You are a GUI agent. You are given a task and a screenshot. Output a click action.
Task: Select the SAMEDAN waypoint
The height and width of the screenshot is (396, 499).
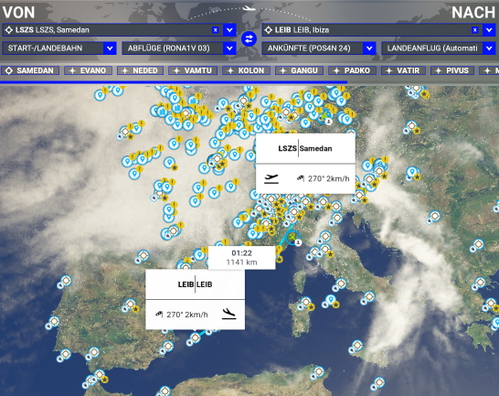[30, 70]
